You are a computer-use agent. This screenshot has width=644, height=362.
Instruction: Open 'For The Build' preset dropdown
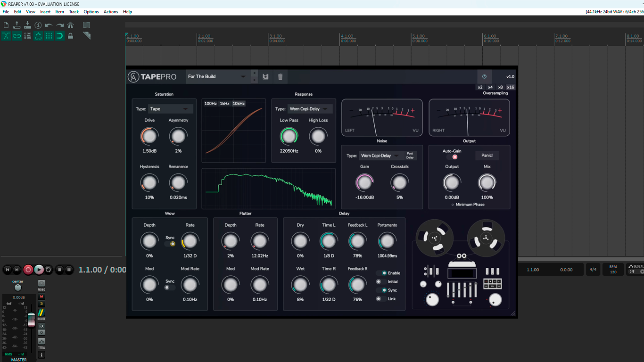point(218,76)
